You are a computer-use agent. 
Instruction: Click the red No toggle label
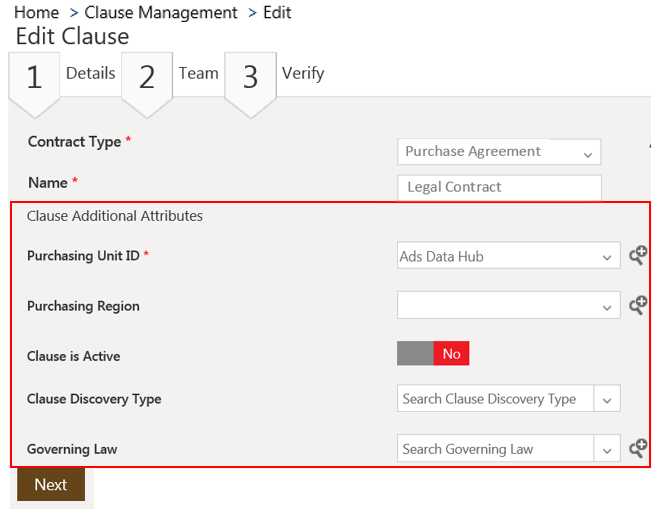[x=451, y=354]
